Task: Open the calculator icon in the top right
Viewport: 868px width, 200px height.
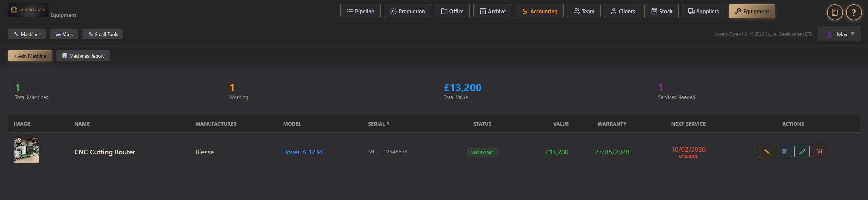Action: pyautogui.click(x=834, y=13)
